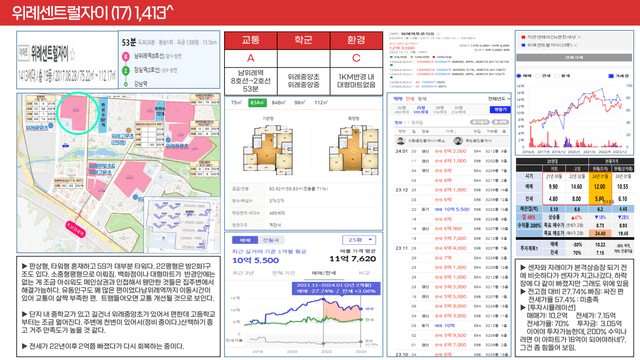Viewport: 640px width, 360px height.
Task: Click the circled pink complex on map
Action: pyautogui.click(x=77, y=113)
